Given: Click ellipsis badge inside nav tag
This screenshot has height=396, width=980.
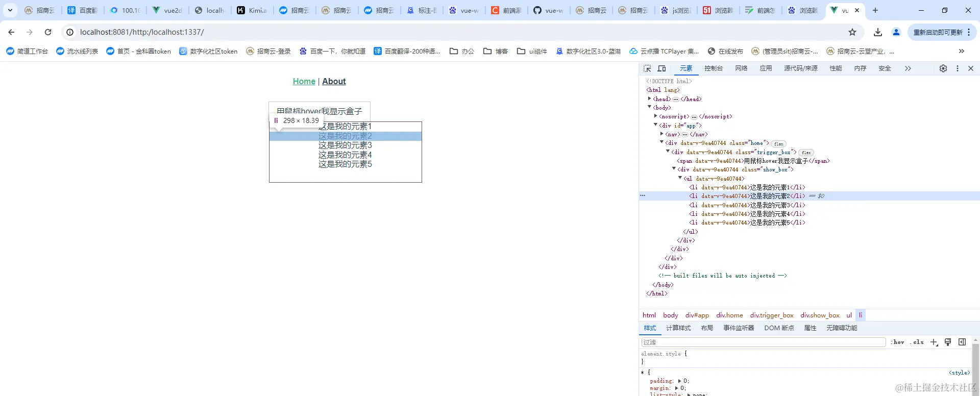Looking at the screenshot, I should [x=685, y=135].
